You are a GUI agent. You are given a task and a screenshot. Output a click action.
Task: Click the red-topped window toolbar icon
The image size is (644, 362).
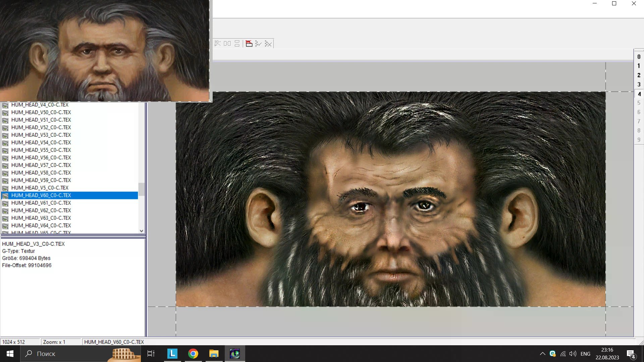click(x=249, y=44)
